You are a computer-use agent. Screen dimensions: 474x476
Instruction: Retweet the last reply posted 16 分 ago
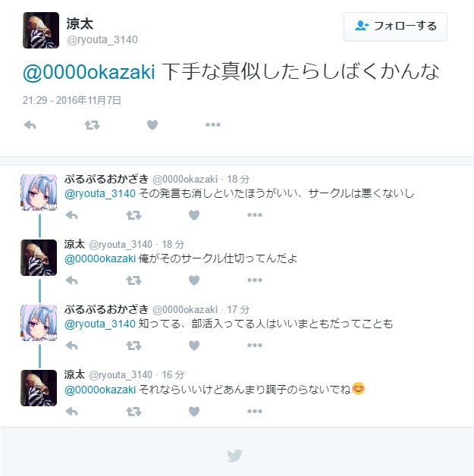(x=133, y=412)
